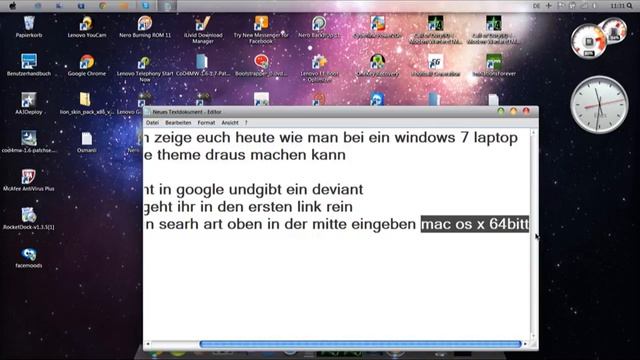The height and width of the screenshot is (360, 640).
Task: Click the Apple logo in top bar
Action: click(x=13, y=6)
